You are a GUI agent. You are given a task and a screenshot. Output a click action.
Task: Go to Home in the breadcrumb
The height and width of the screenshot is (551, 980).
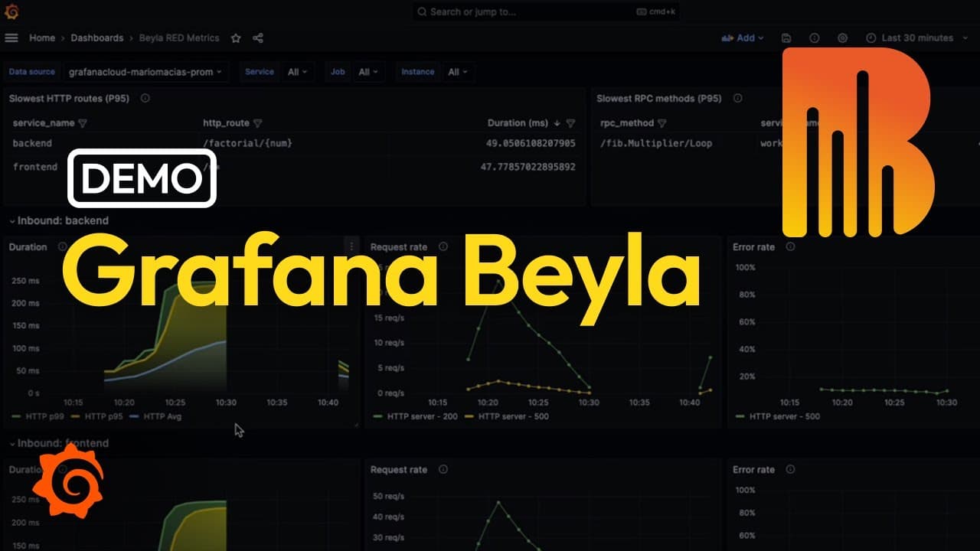click(42, 38)
